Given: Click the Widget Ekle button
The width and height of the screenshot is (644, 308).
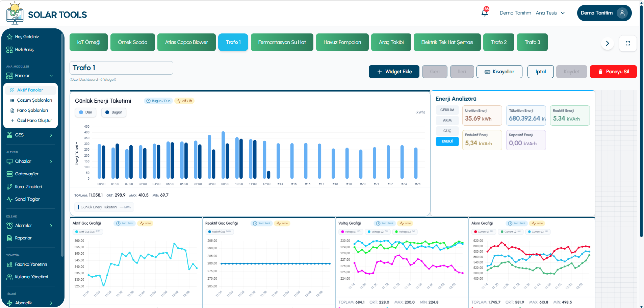Looking at the screenshot, I should coord(394,72).
